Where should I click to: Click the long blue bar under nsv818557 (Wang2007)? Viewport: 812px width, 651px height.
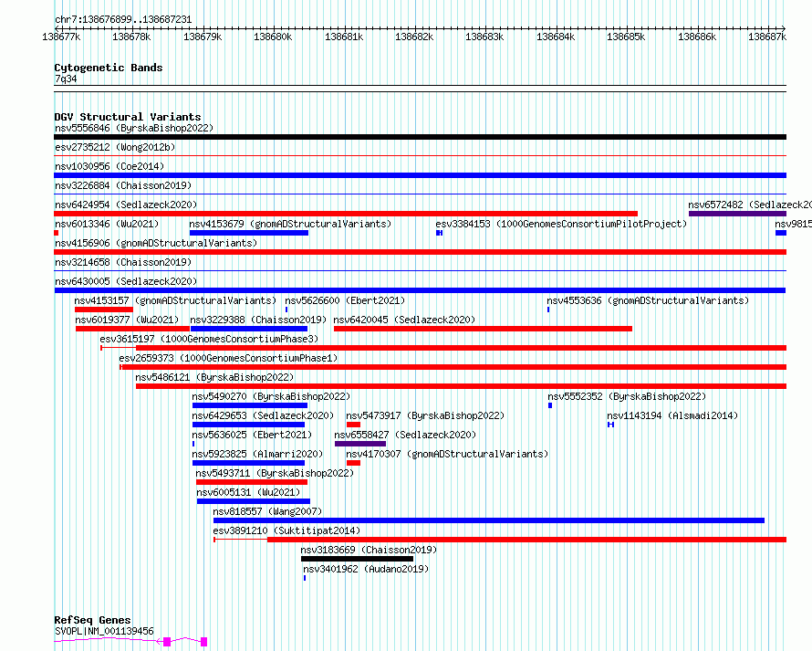(489, 520)
